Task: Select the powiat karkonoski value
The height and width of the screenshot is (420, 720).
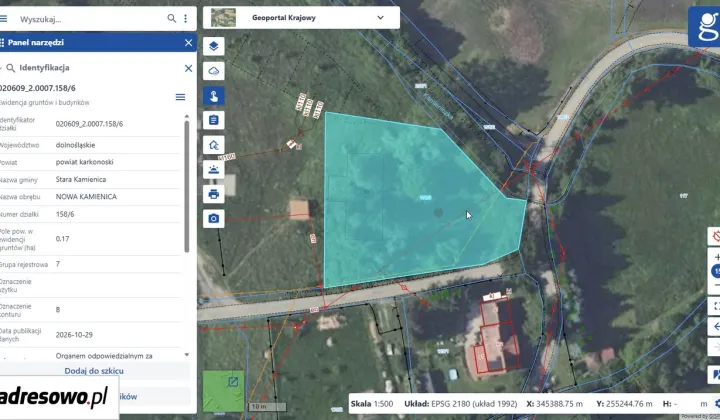Action: (84, 162)
